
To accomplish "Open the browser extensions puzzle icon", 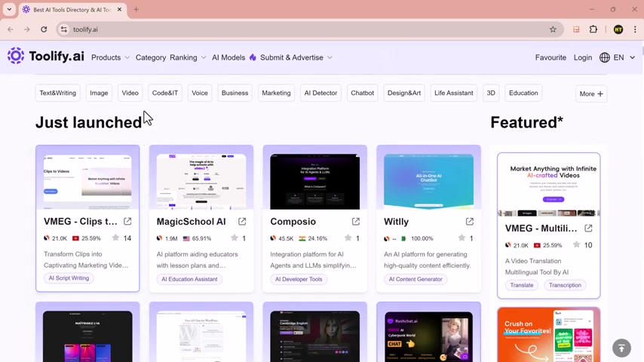I will [x=593, y=29].
